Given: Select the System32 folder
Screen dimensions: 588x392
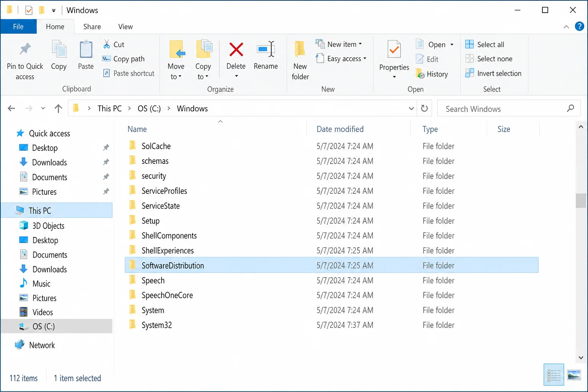Looking at the screenshot, I should click(157, 325).
